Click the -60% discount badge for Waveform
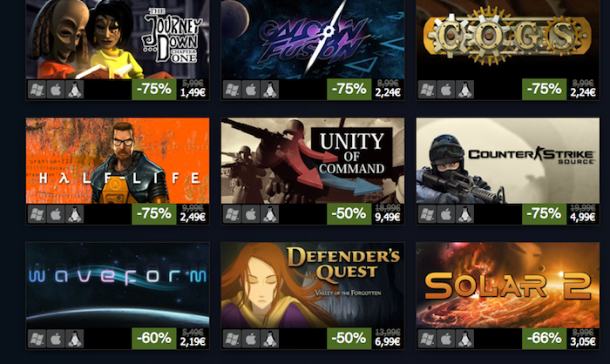This screenshot has height=364, width=610. 154,339
